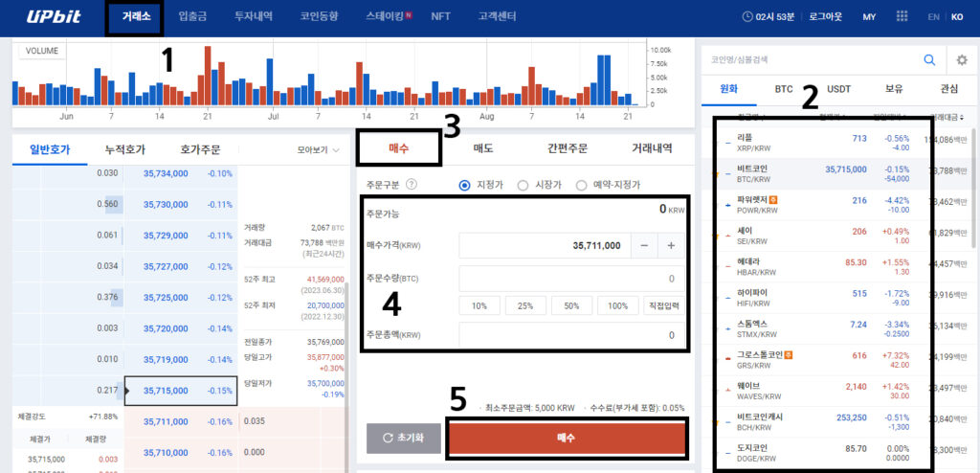
Task: Switch language to KO
Action: (x=957, y=17)
